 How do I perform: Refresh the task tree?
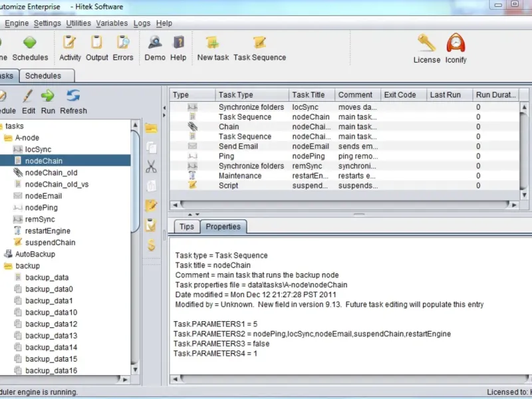(x=73, y=100)
